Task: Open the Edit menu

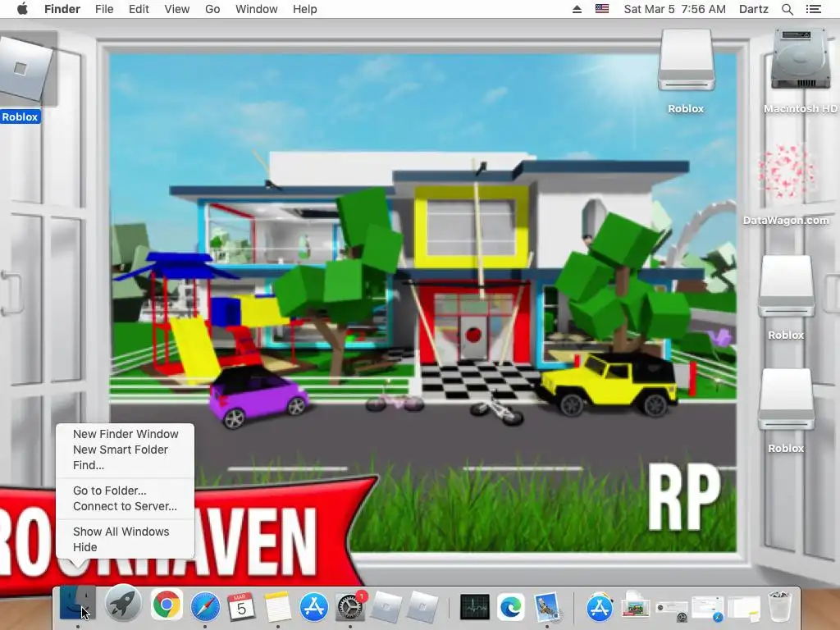Action: (139, 9)
